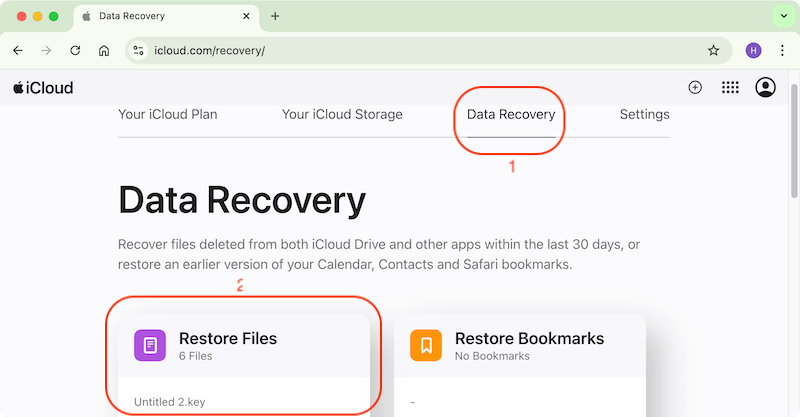Go to the browser home page icon
The image size is (800, 417).
[104, 50]
